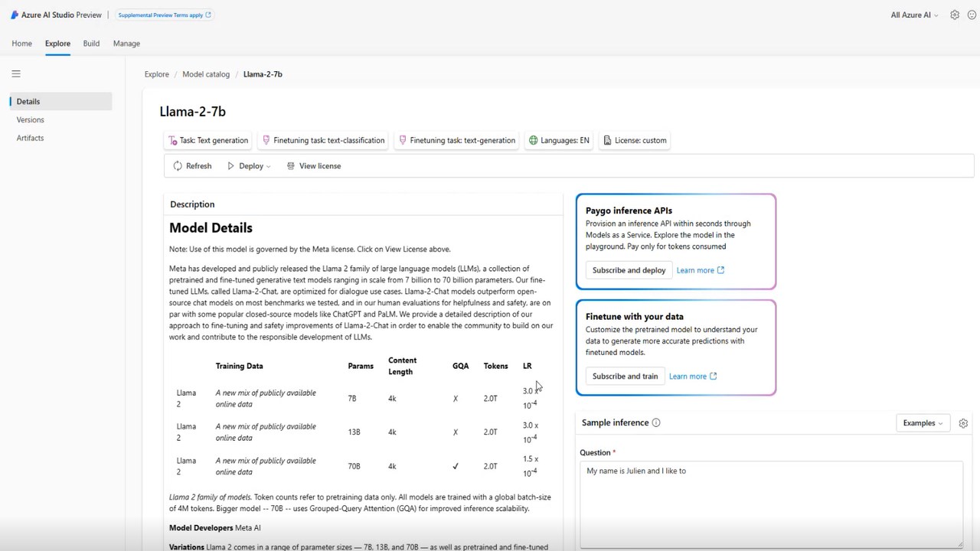Open Learn more link for Finetune
Screen dimensions: 980x551
tap(693, 376)
